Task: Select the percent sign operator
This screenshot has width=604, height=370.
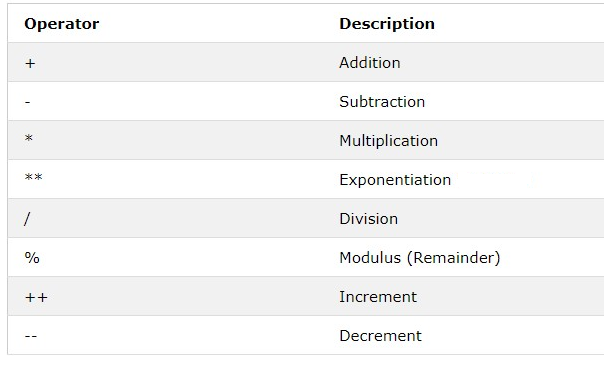Action: (32, 258)
